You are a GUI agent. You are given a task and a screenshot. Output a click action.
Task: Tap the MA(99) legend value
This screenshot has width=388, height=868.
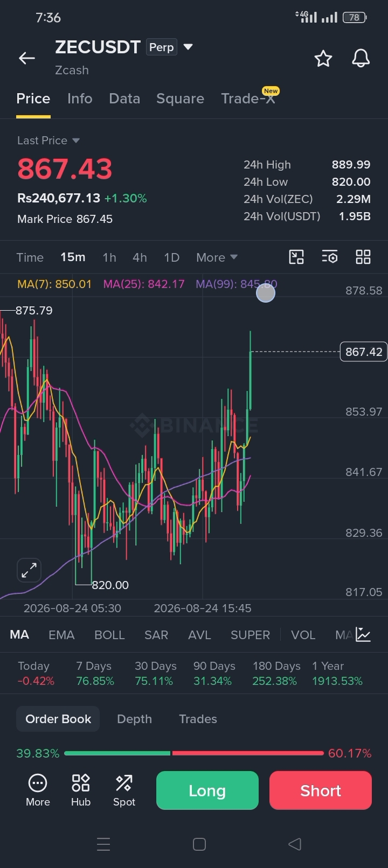(237, 284)
